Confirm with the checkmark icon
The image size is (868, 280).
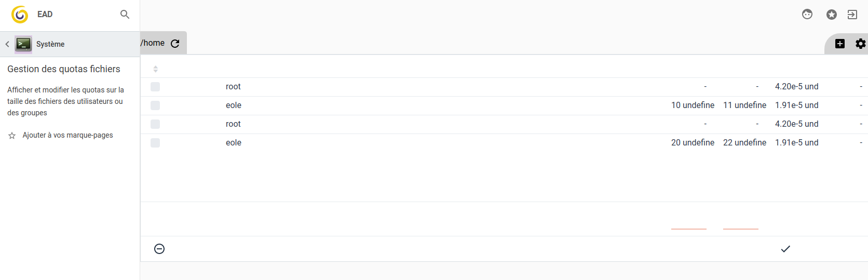[785, 249]
